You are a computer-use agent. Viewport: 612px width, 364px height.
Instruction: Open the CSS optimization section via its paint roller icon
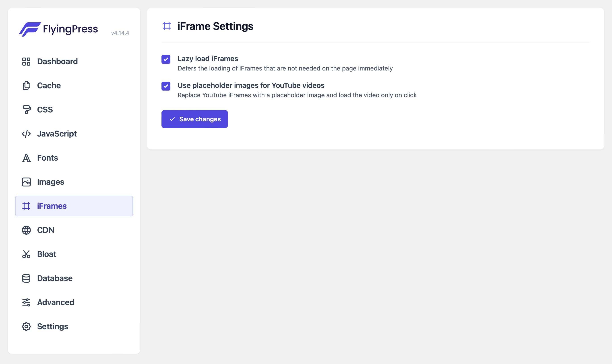pos(26,109)
